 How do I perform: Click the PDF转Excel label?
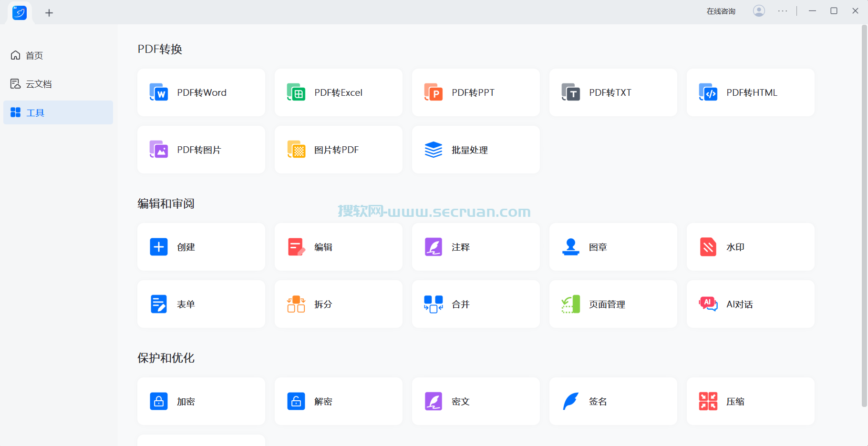point(338,92)
